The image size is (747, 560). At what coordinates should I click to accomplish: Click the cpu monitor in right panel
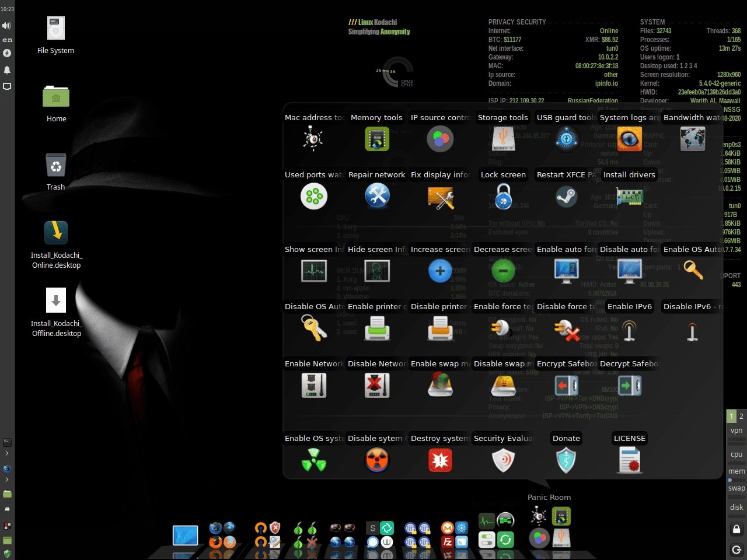[x=736, y=454]
